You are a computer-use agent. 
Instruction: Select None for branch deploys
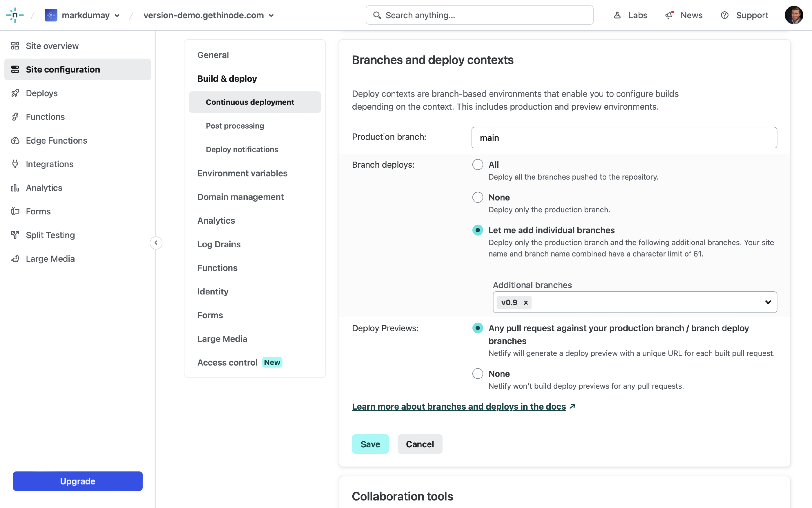click(x=478, y=197)
